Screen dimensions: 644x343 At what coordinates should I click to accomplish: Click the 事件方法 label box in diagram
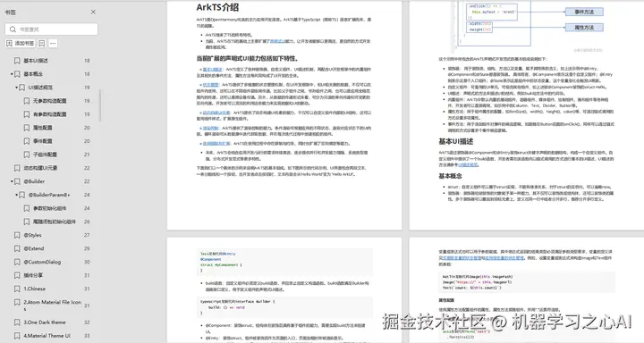[x=584, y=12]
